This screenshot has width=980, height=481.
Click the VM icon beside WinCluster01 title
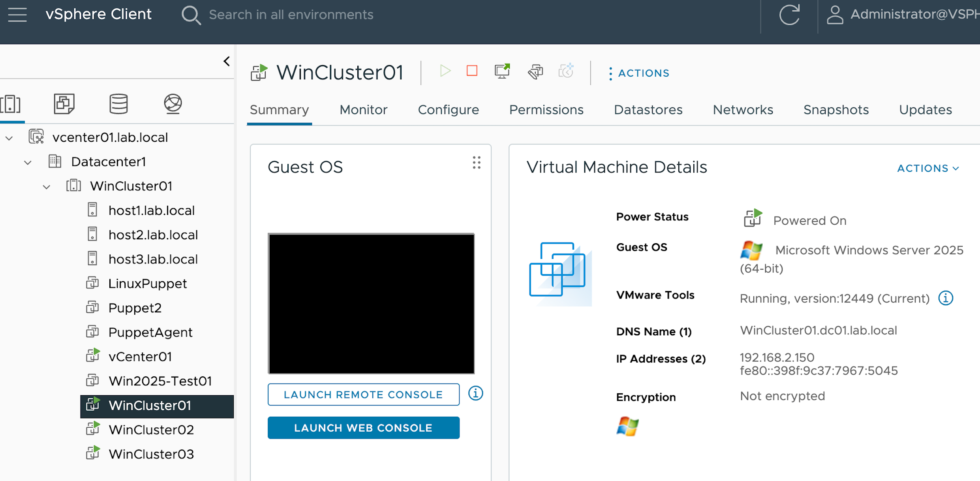pos(259,73)
